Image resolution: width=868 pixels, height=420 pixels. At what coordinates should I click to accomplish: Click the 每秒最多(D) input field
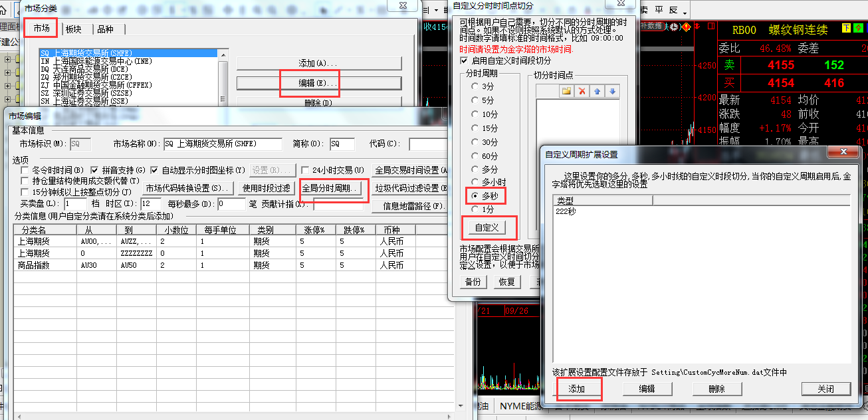point(231,203)
